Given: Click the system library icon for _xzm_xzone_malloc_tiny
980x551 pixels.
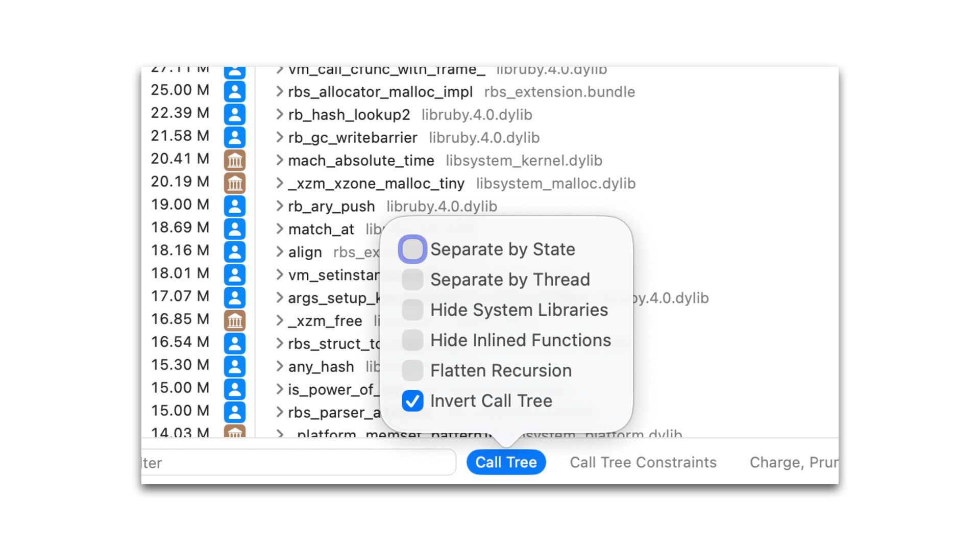Looking at the screenshot, I should (234, 183).
